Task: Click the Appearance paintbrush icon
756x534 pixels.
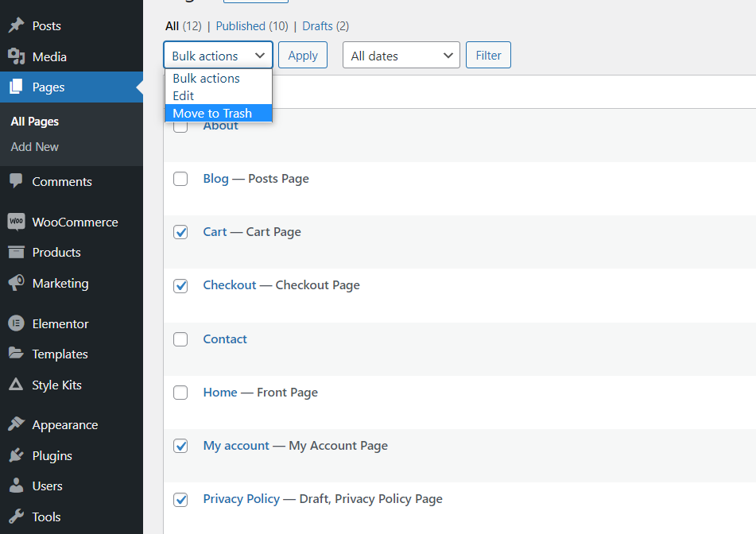Action: pyautogui.click(x=17, y=424)
